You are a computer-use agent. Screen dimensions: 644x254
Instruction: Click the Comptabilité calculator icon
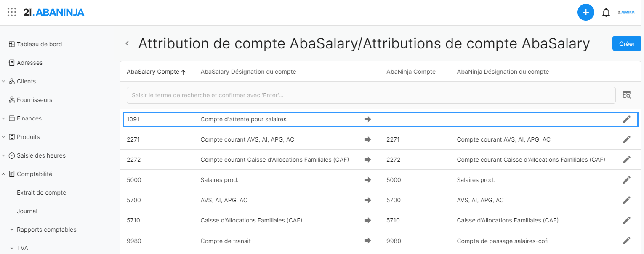tap(12, 174)
